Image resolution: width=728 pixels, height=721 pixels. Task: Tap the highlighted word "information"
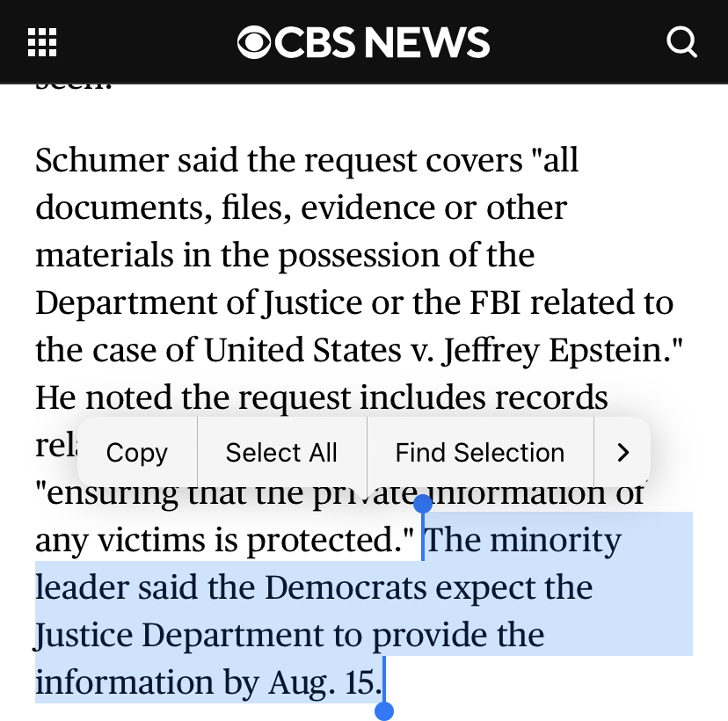pos(124,682)
